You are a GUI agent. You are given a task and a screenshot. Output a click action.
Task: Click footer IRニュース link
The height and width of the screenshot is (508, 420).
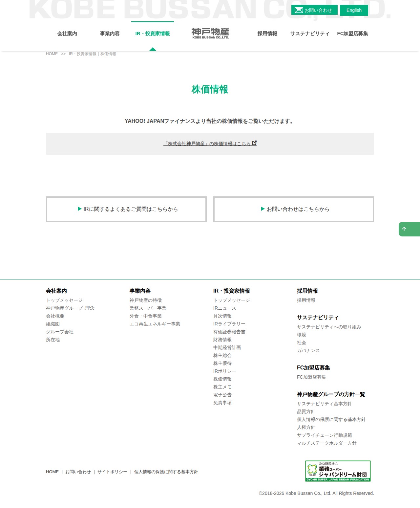[225, 308]
